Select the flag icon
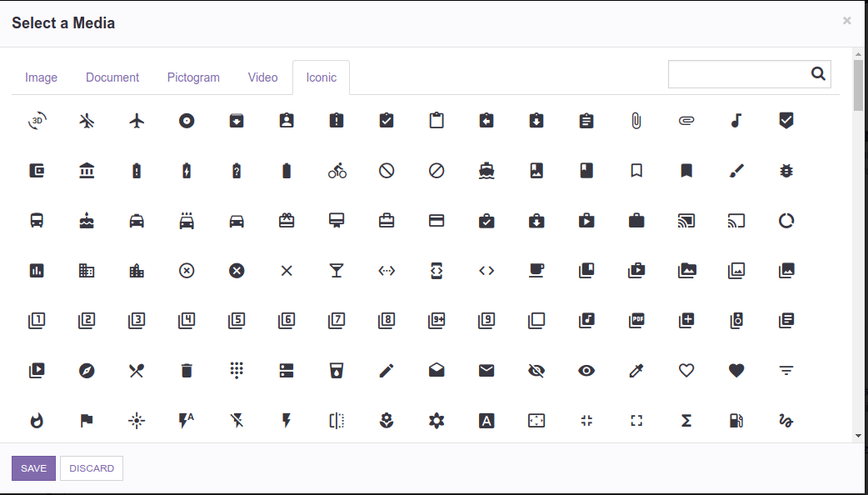Image resolution: width=868 pixels, height=495 pixels. coord(87,421)
